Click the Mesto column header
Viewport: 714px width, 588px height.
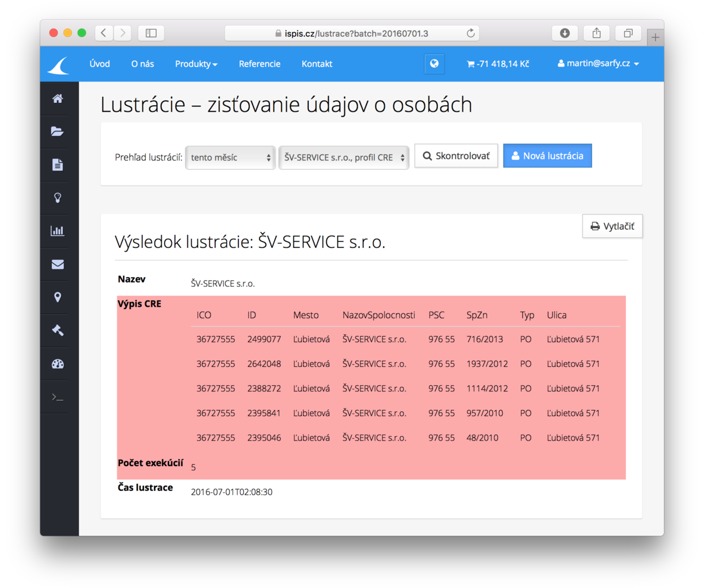(x=306, y=315)
